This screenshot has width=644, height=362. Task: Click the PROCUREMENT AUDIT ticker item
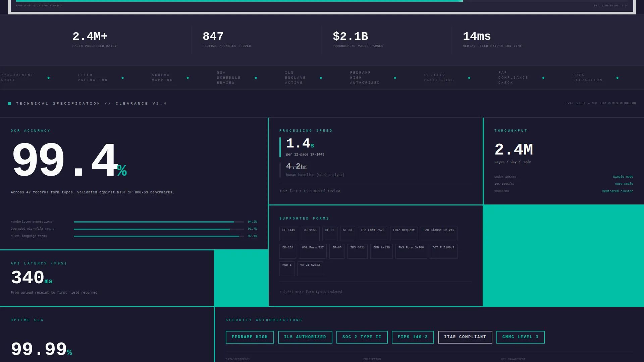(17, 78)
